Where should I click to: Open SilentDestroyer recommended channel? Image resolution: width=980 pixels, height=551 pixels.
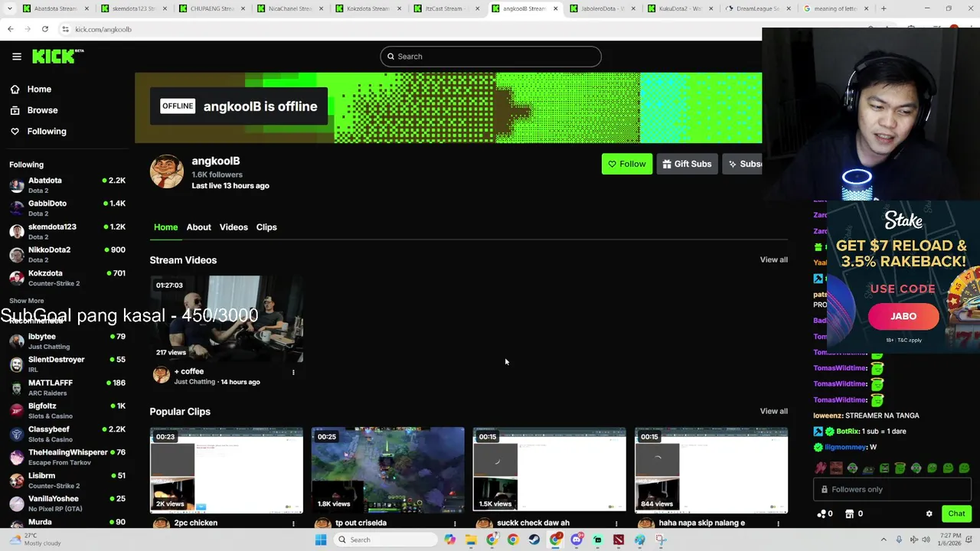pos(67,364)
